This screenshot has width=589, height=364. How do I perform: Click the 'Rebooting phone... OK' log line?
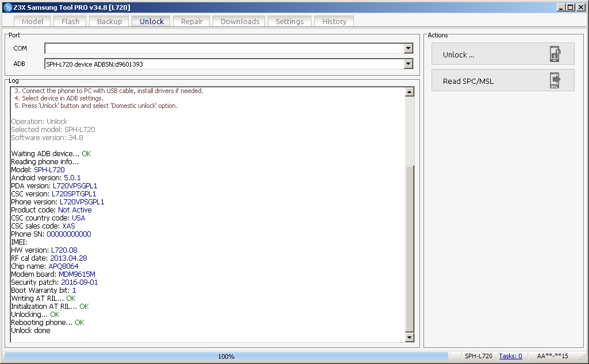click(x=47, y=322)
